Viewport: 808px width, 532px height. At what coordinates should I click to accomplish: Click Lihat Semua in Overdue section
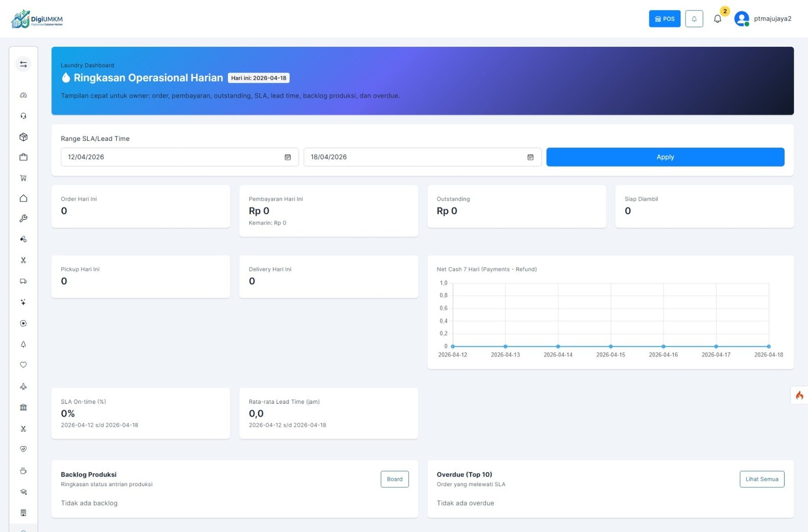tap(762, 479)
